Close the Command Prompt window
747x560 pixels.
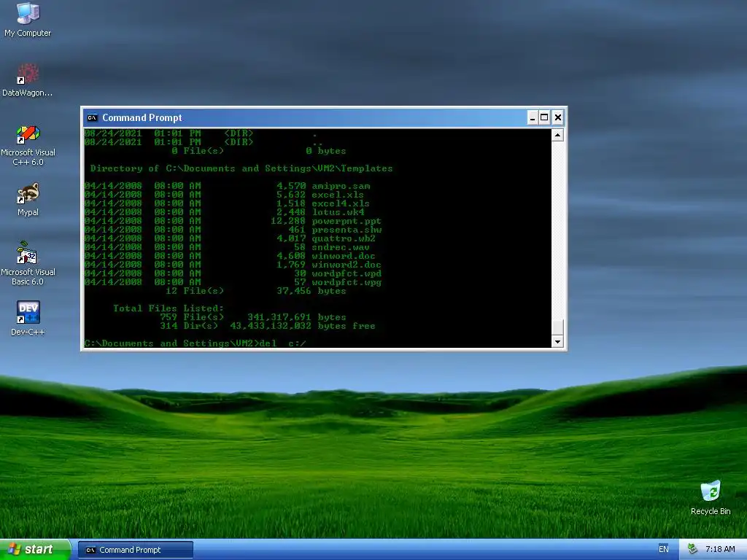[558, 117]
